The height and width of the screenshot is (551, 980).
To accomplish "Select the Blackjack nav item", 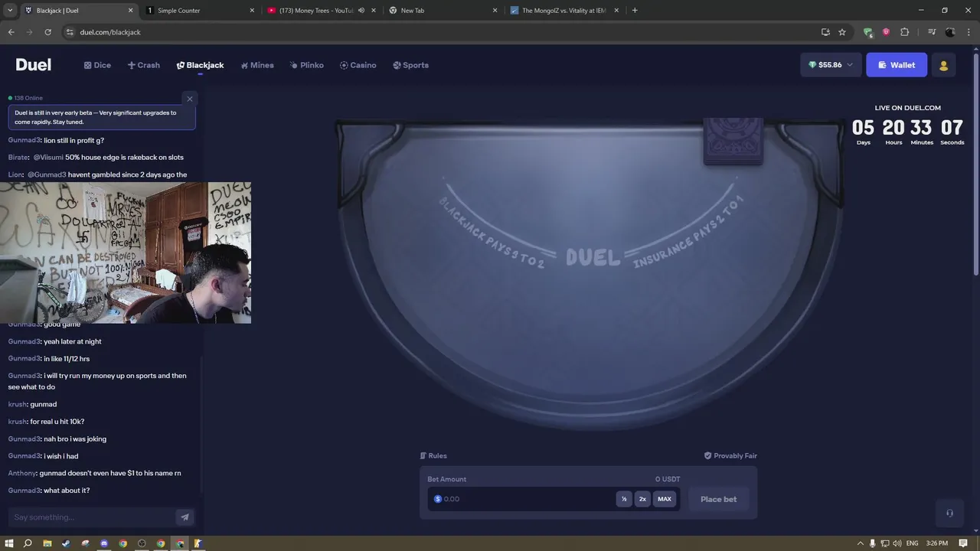I will click(x=200, y=65).
